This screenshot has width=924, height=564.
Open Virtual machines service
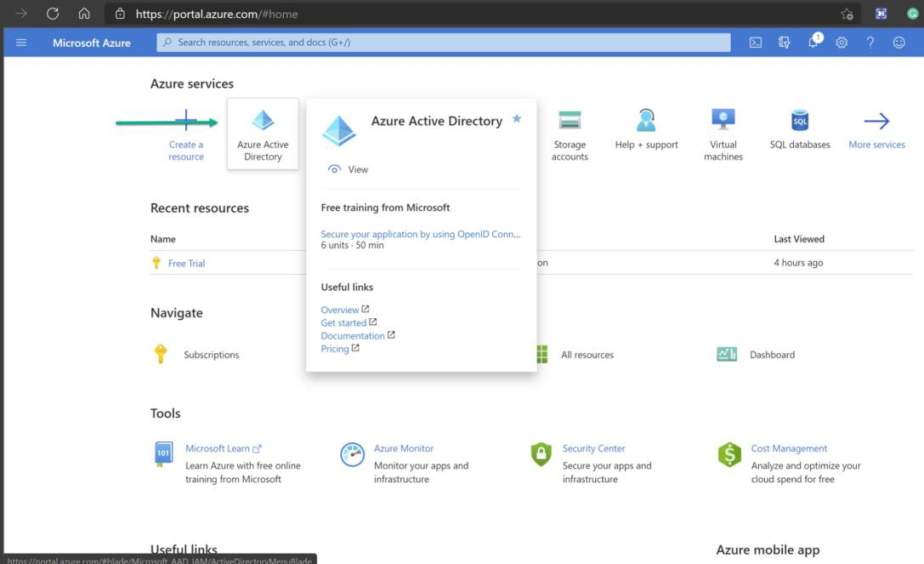click(x=723, y=135)
